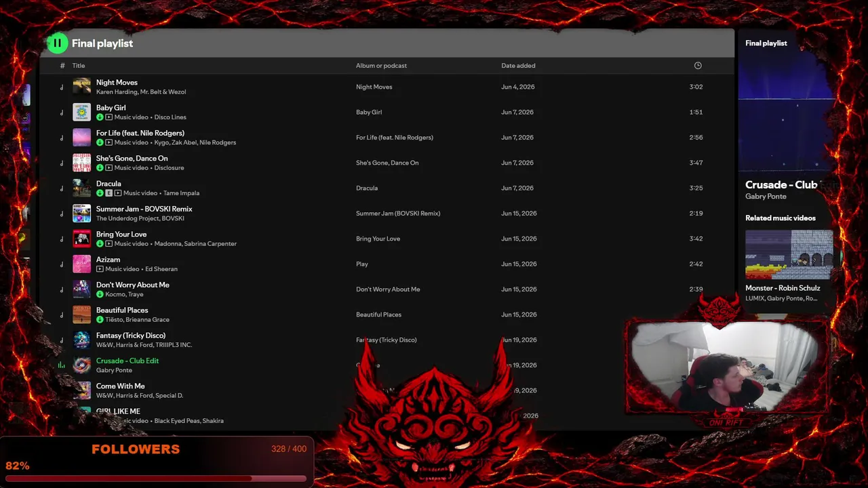Sort tracks by the clock duration icon
Screen dimensions: 868x488
pyautogui.click(x=698, y=66)
